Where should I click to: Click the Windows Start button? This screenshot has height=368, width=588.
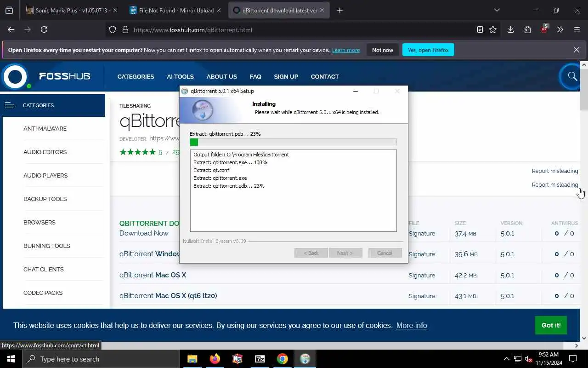(11, 359)
